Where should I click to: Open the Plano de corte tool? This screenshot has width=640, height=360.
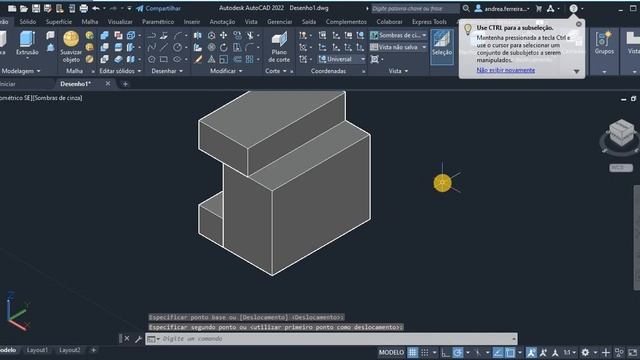click(279, 47)
